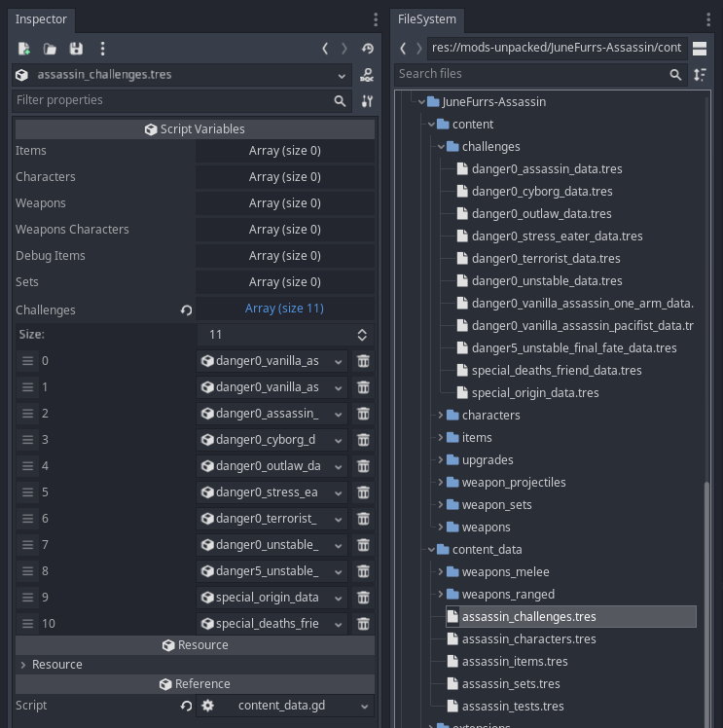Adjust the array Size stepper arrows
The image size is (723, 728).
click(362, 335)
